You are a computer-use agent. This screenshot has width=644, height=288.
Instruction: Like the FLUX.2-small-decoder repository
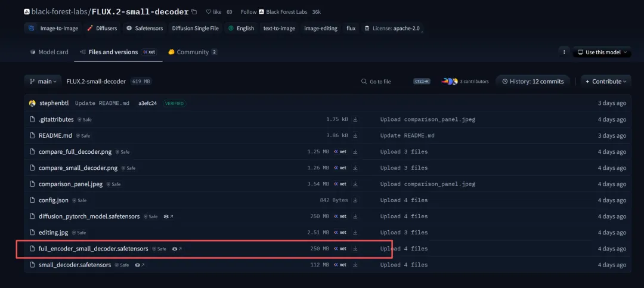point(213,12)
